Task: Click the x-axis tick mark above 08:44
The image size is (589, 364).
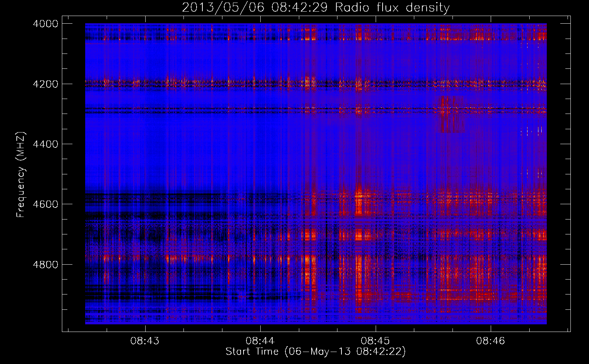Action: pyautogui.click(x=260, y=329)
